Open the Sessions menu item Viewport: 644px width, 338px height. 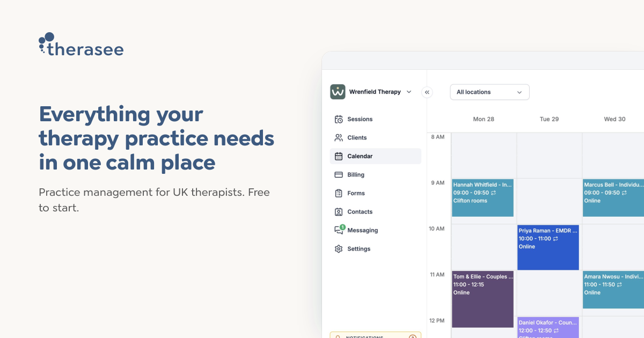coord(376,119)
